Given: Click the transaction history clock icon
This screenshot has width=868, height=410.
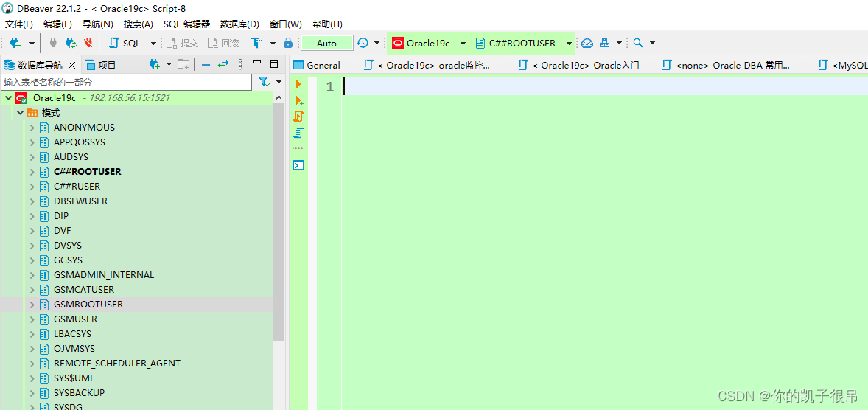Looking at the screenshot, I should (x=363, y=43).
